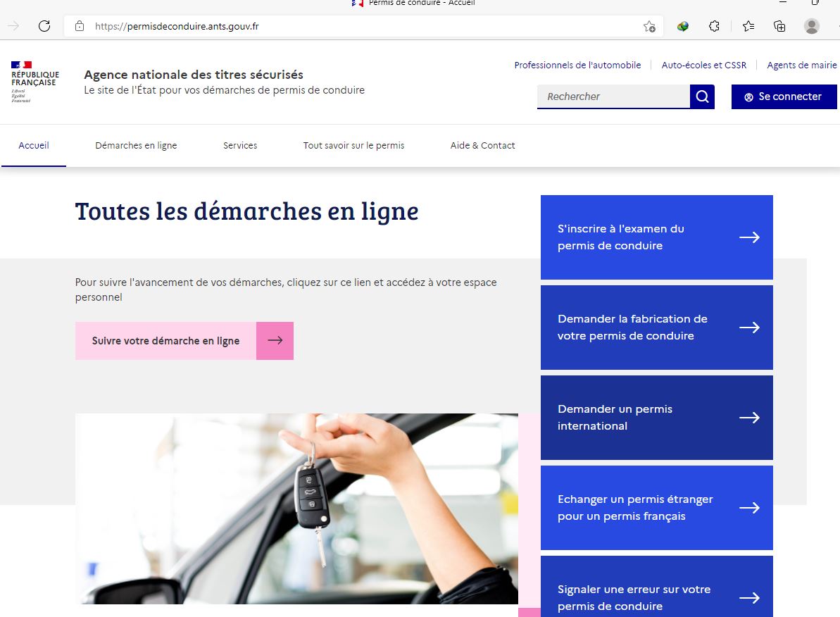This screenshot has height=617, width=840.
Task: Open the Favorites list icon
Action: tap(748, 26)
